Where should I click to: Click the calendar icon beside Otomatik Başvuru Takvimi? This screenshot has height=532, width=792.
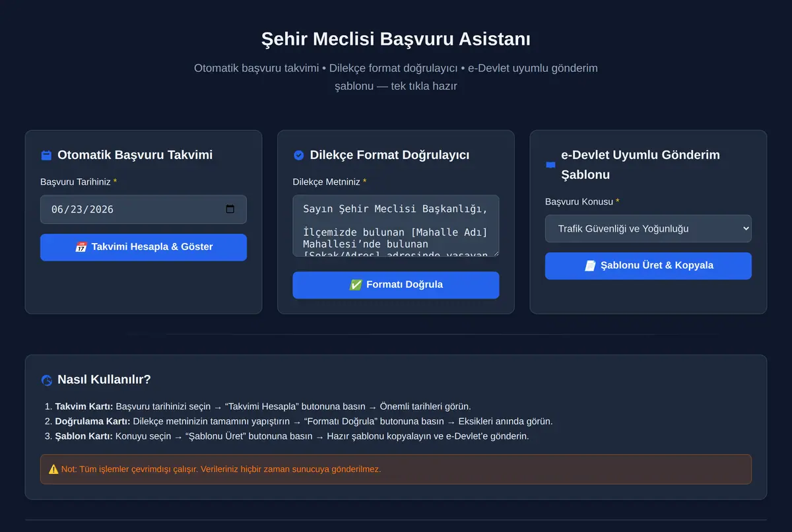click(x=46, y=156)
